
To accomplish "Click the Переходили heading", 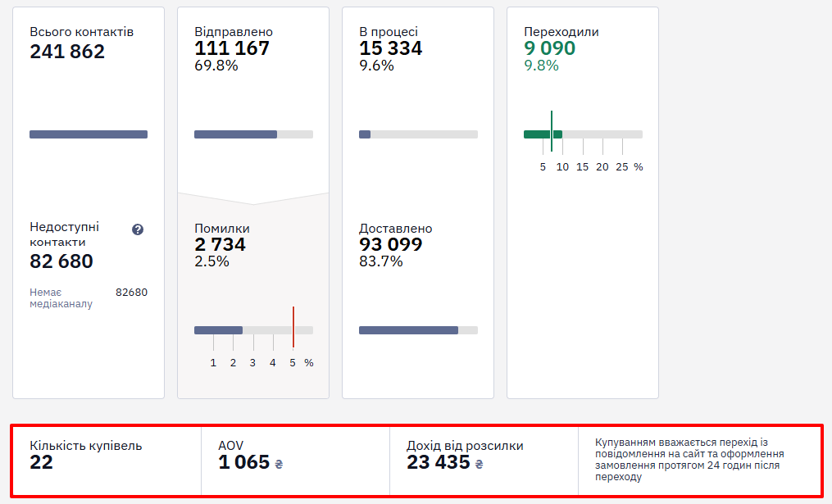I will click(561, 32).
